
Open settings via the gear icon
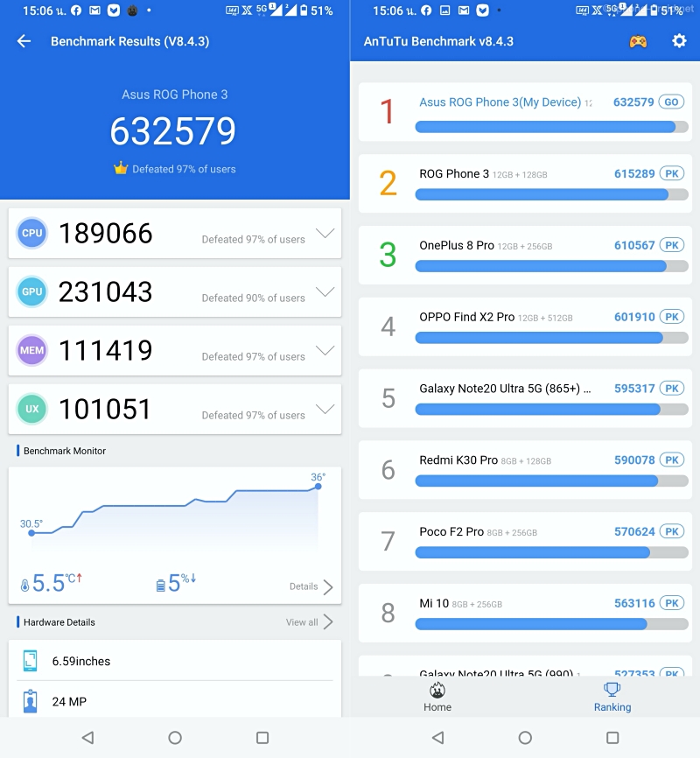pyautogui.click(x=679, y=41)
